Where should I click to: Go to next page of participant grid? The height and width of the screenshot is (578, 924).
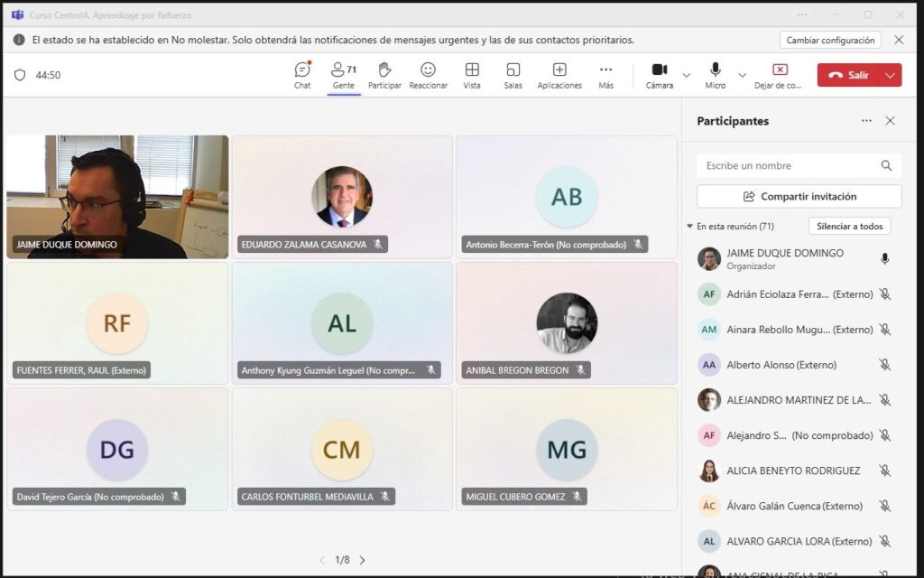362,560
